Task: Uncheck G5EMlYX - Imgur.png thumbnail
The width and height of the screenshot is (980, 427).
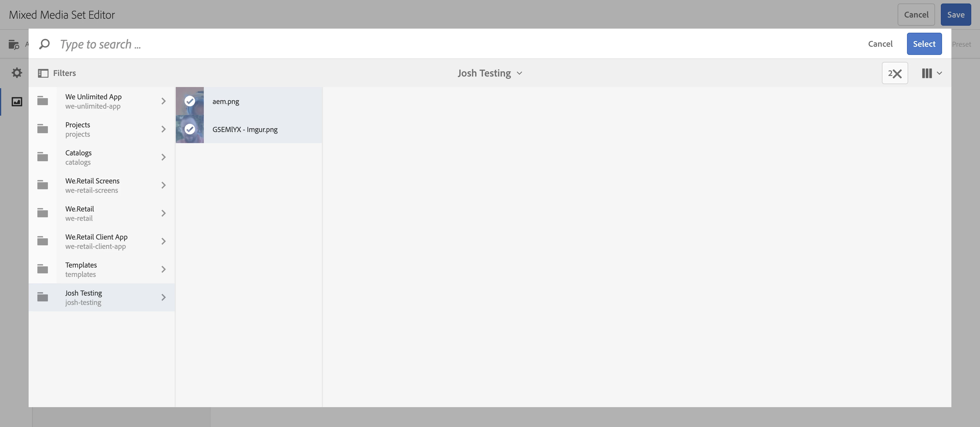Action: (190, 129)
